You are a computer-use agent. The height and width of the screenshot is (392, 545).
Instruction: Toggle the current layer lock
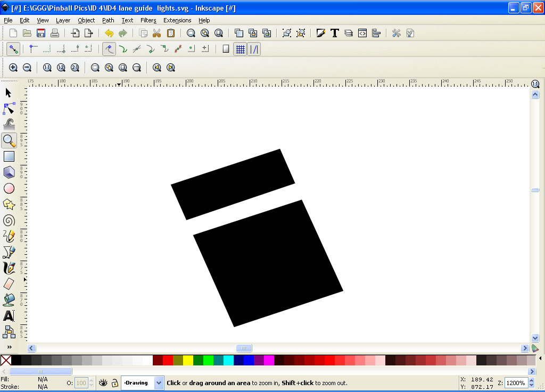pyautogui.click(x=114, y=383)
